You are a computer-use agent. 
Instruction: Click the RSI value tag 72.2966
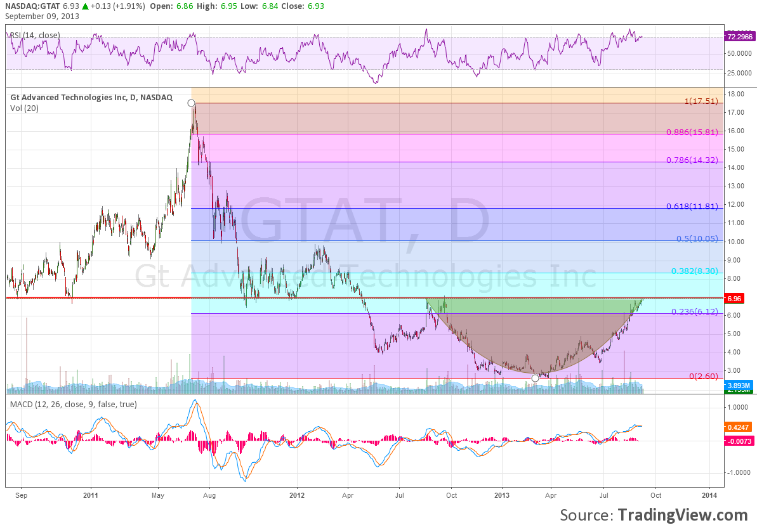(739, 37)
